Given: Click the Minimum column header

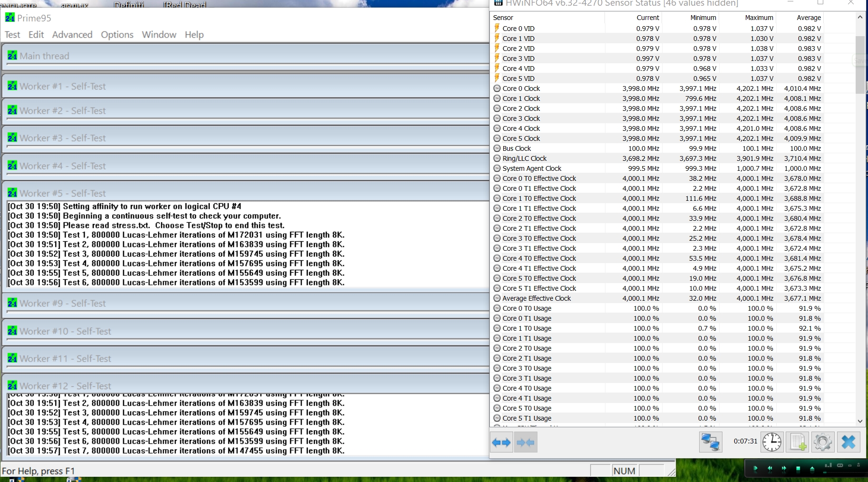Looking at the screenshot, I should pos(690,18).
